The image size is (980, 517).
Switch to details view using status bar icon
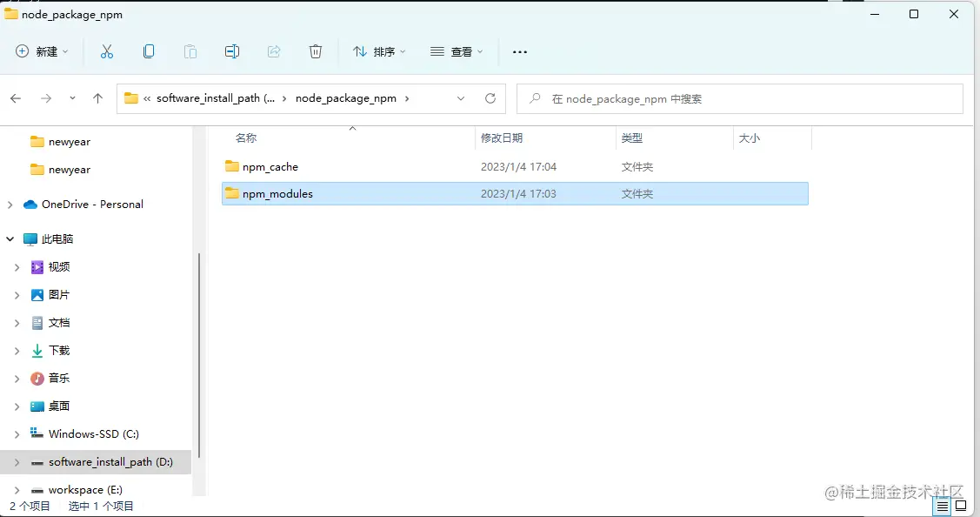point(942,506)
